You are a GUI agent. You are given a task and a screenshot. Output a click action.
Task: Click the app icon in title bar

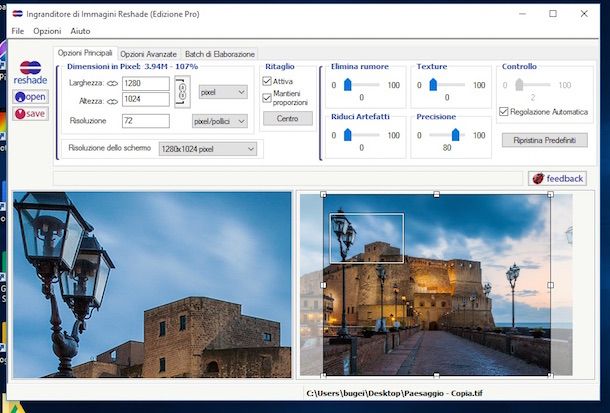[18, 13]
